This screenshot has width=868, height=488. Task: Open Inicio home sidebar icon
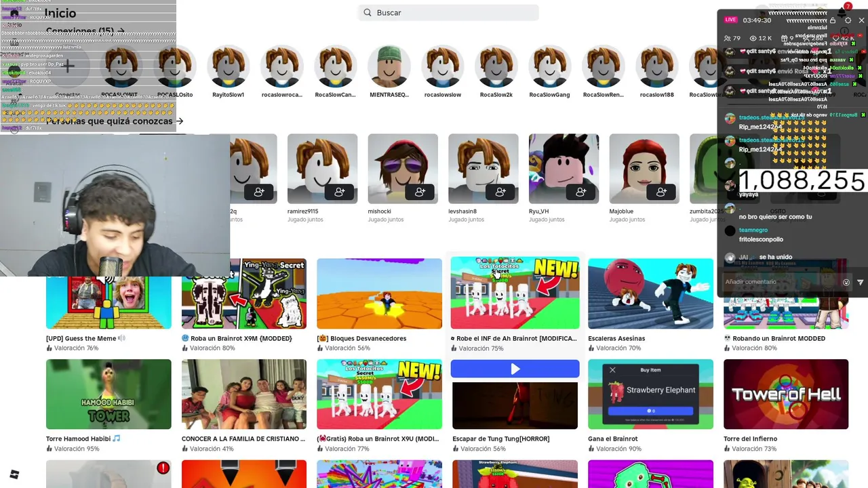14,13
